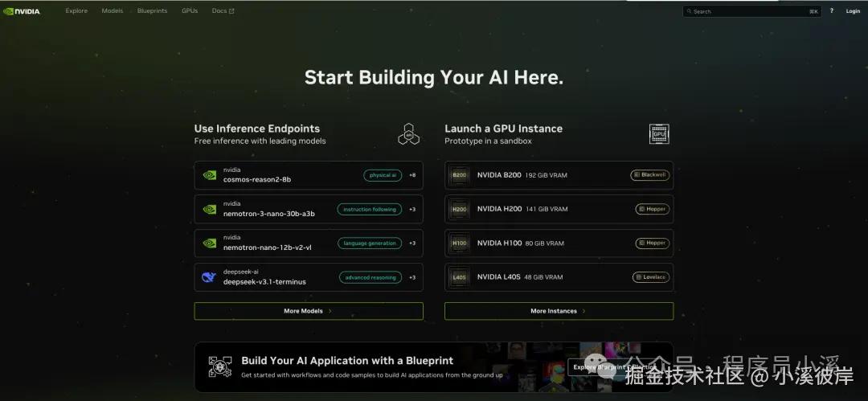Viewport: 868px width, 401px height.
Task: Click the H200 chip icon
Action: [460, 210]
